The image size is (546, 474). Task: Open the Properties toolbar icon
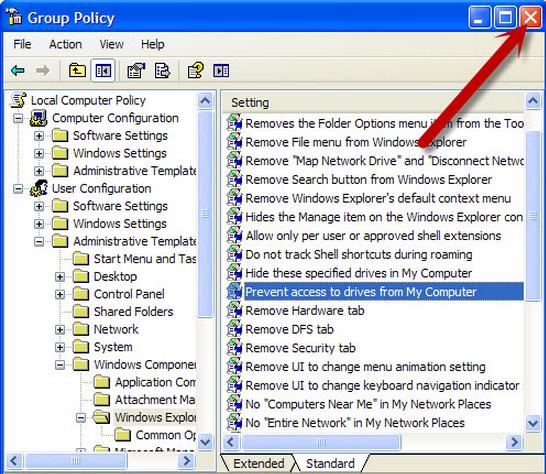pos(136,71)
